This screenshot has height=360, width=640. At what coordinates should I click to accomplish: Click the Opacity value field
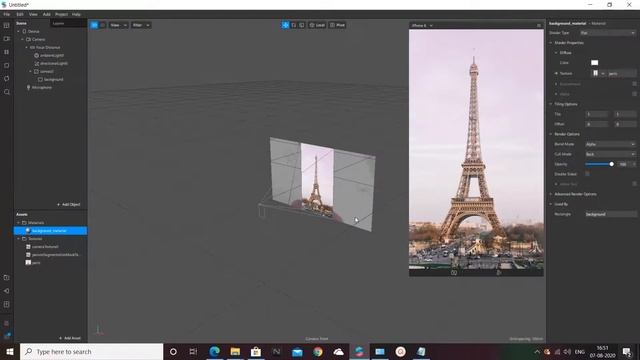(624, 164)
